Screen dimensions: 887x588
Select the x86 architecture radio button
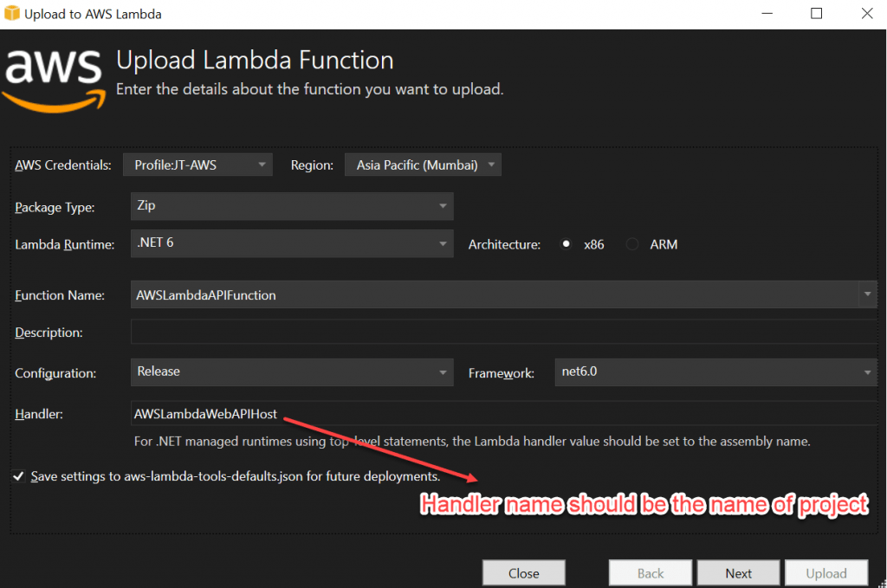point(566,244)
